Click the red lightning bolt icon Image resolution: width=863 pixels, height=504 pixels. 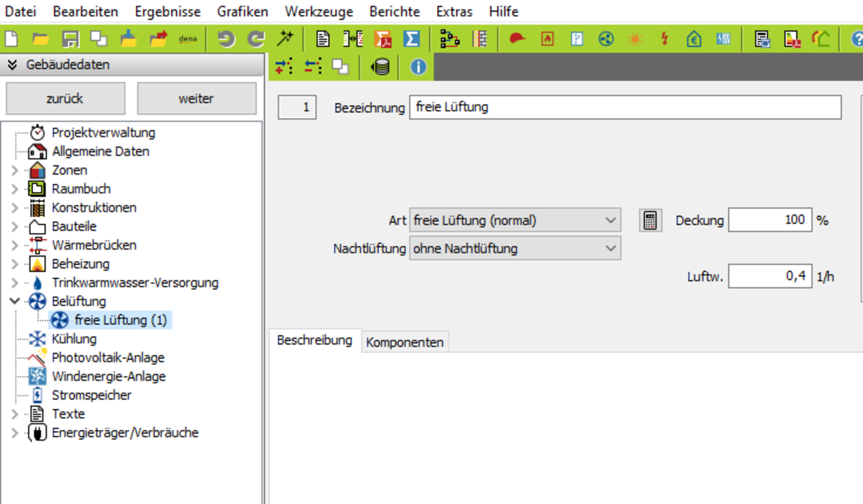coord(664,39)
